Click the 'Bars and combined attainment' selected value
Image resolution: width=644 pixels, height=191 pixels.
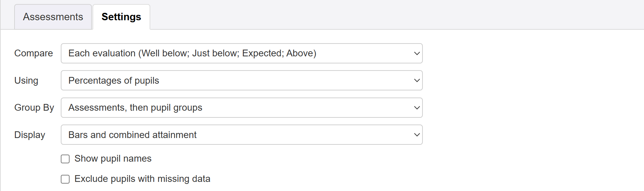(132, 135)
